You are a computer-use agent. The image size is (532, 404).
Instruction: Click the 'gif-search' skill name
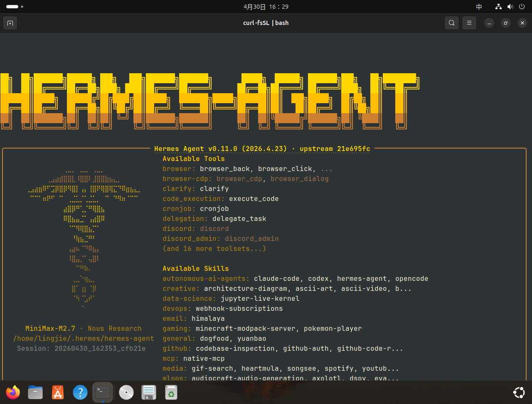click(212, 368)
